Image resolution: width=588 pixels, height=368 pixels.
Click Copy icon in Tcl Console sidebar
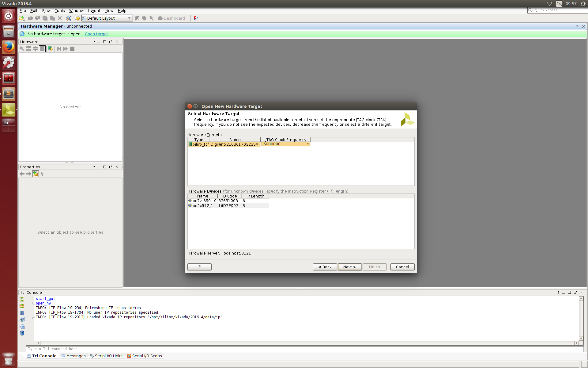tap(22, 326)
